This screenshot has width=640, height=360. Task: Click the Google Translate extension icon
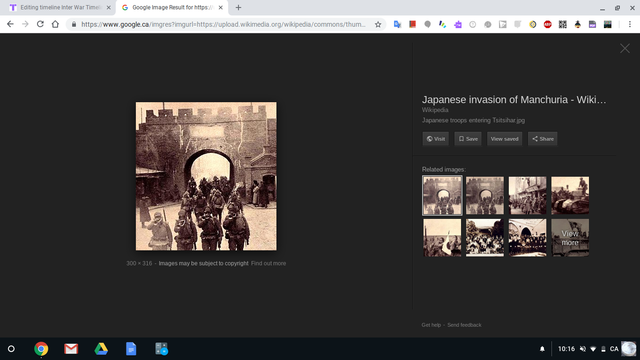point(397,24)
